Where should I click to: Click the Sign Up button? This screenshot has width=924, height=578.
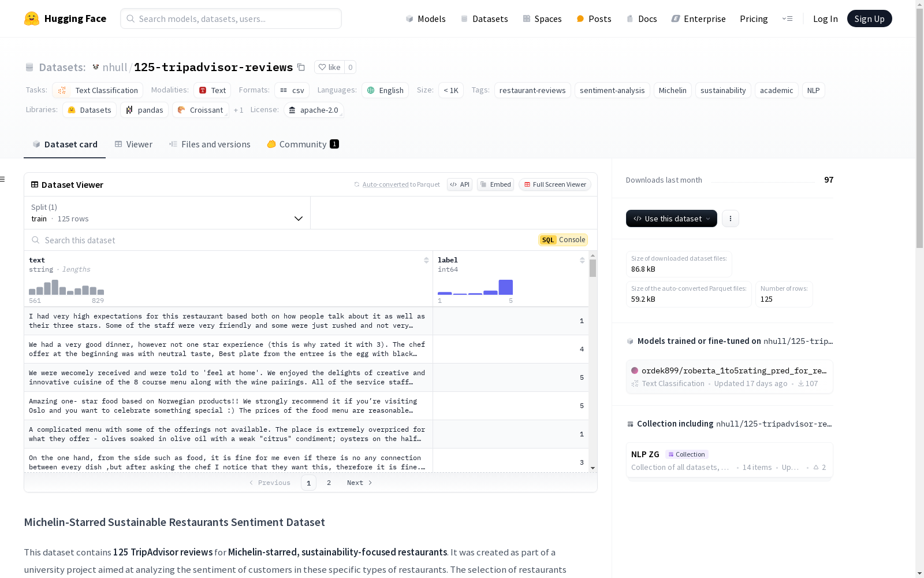point(869,18)
